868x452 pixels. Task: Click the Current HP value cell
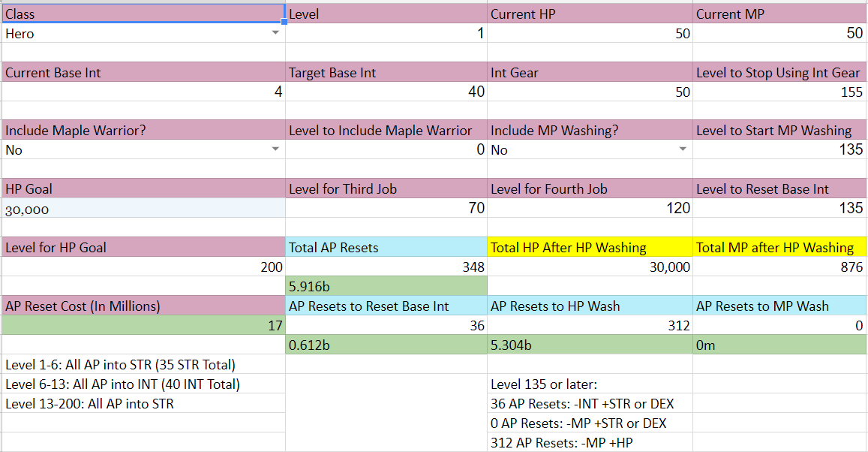pyautogui.click(x=590, y=34)
